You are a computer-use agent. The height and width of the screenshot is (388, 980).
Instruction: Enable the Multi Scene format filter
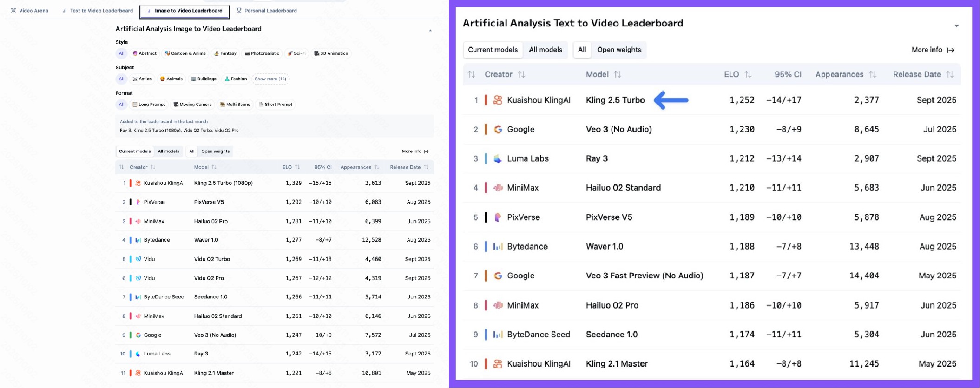[235, 105]
